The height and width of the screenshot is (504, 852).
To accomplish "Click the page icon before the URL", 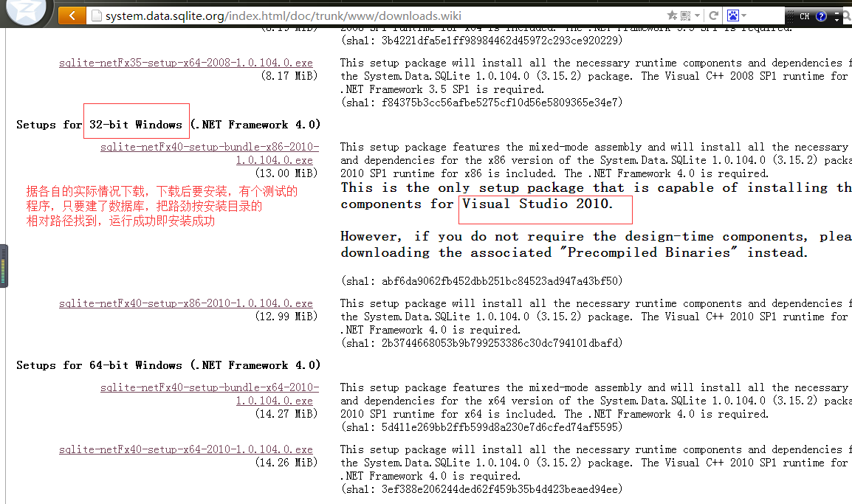I will pos(95,15).
